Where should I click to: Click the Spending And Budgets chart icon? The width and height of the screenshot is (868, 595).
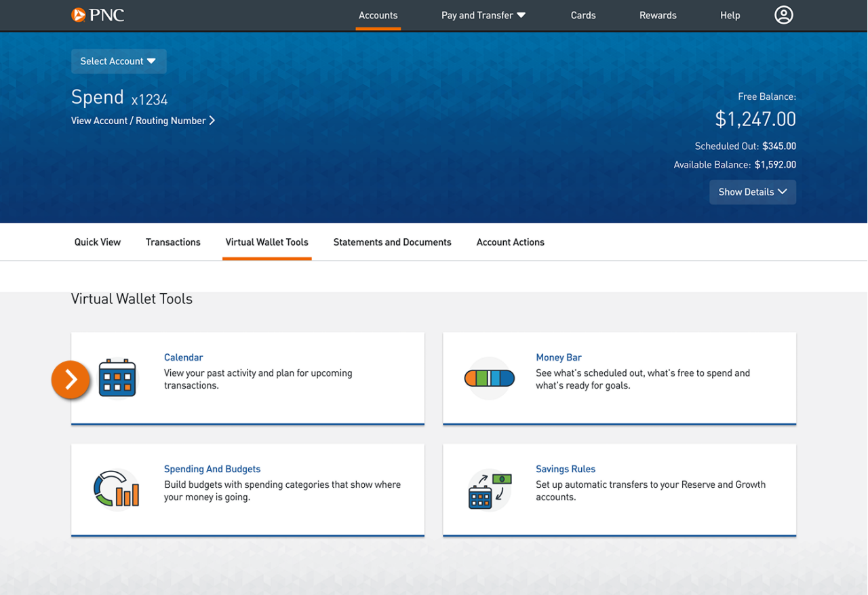pyautogui.click(x=117, y=490)
